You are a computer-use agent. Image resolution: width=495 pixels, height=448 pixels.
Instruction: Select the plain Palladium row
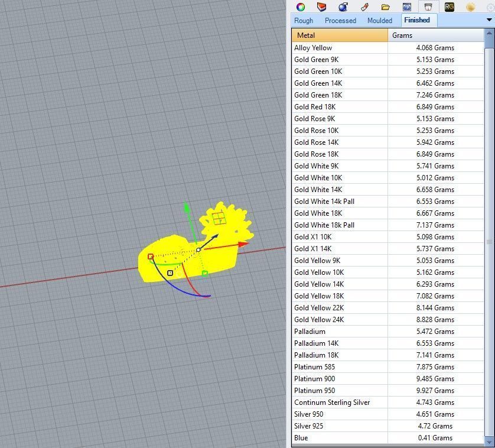pyautogui.click(x=387, y=332)
